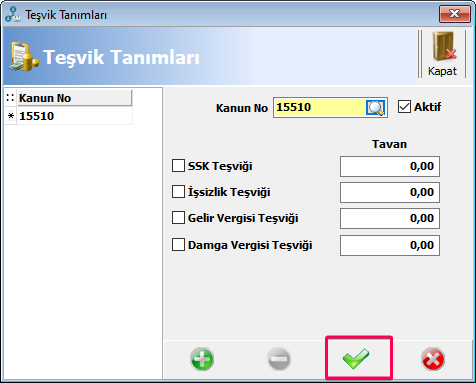Click Damga Vergisi Tavan amount field
This screenshot has height=383, width=476.
[x=390, y=245]
